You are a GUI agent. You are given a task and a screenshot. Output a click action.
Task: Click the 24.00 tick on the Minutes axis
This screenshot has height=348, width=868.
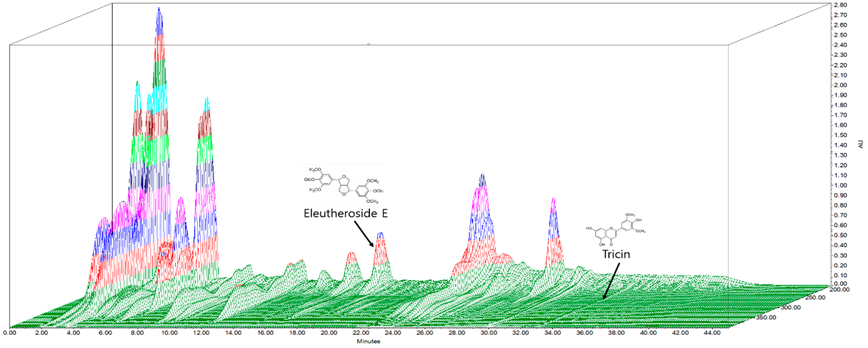(392, 333)
